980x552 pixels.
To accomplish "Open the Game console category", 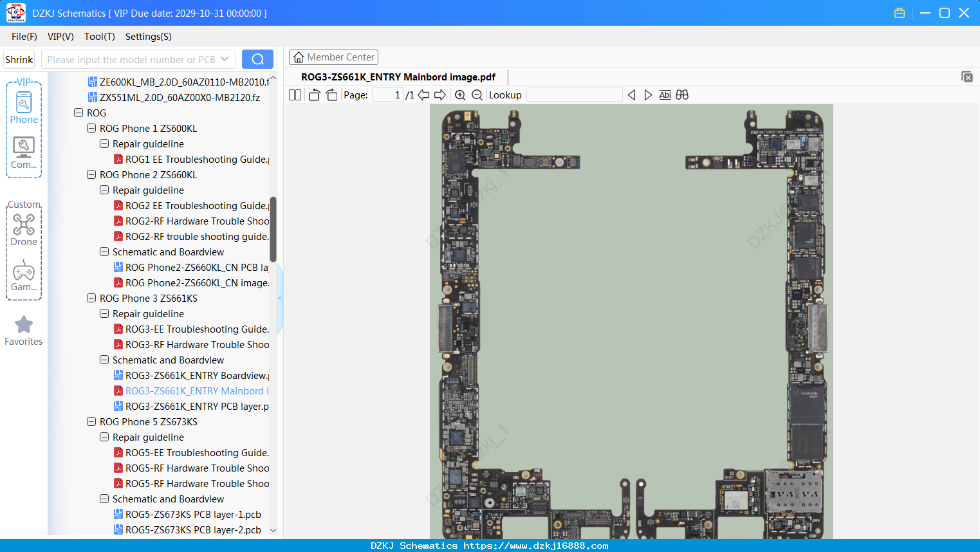I will 24,275.
